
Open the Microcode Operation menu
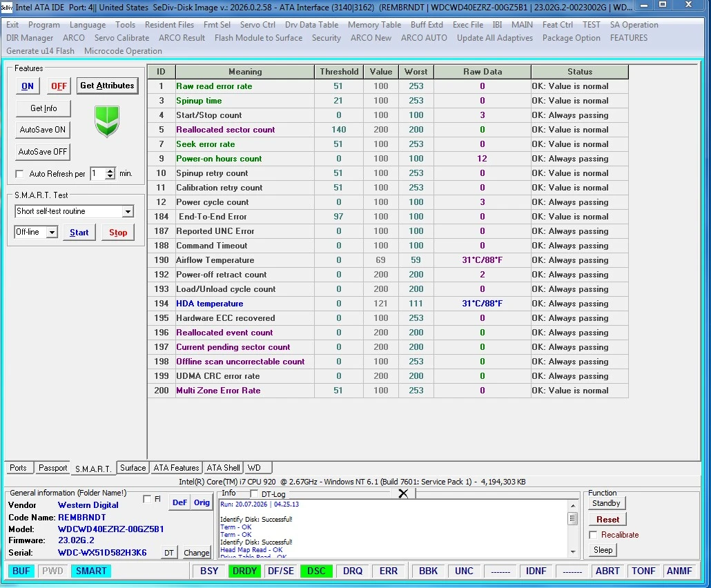[x=123, y=51]
